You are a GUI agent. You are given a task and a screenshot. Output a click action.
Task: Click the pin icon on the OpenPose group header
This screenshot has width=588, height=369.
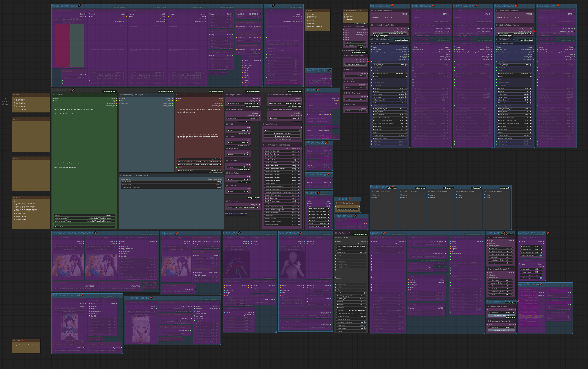point(240,233)
